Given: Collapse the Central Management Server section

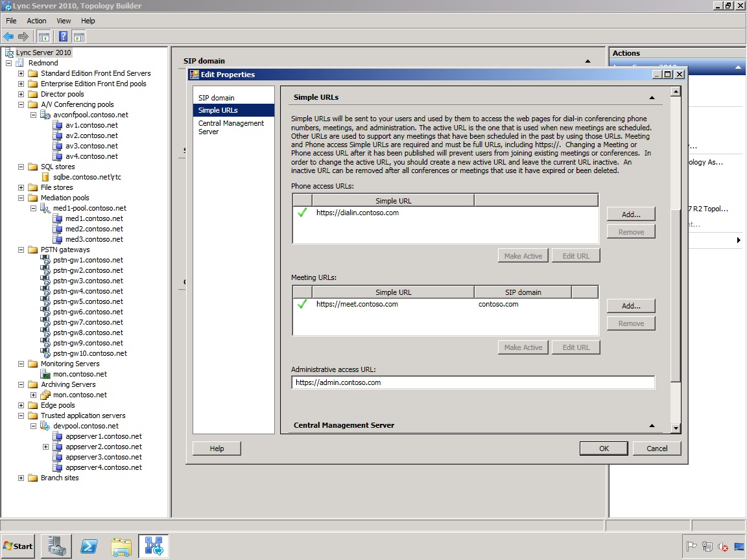Looking at the screenshot, I should click(x=652, y=426).
